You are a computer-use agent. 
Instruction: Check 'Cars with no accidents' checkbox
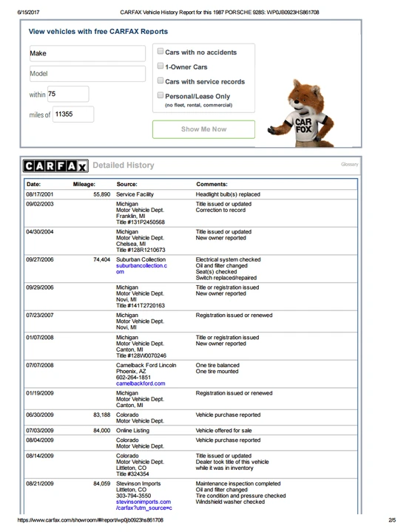[161, 51]
